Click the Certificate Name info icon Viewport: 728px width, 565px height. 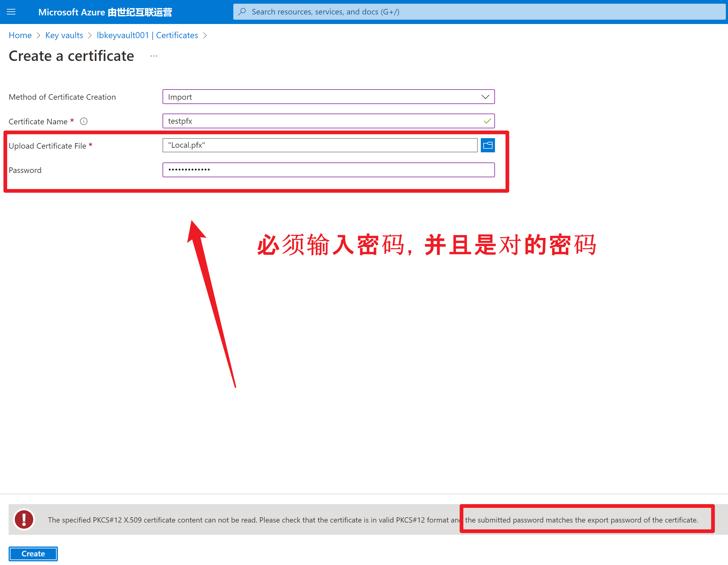click(x=84, y=121)
